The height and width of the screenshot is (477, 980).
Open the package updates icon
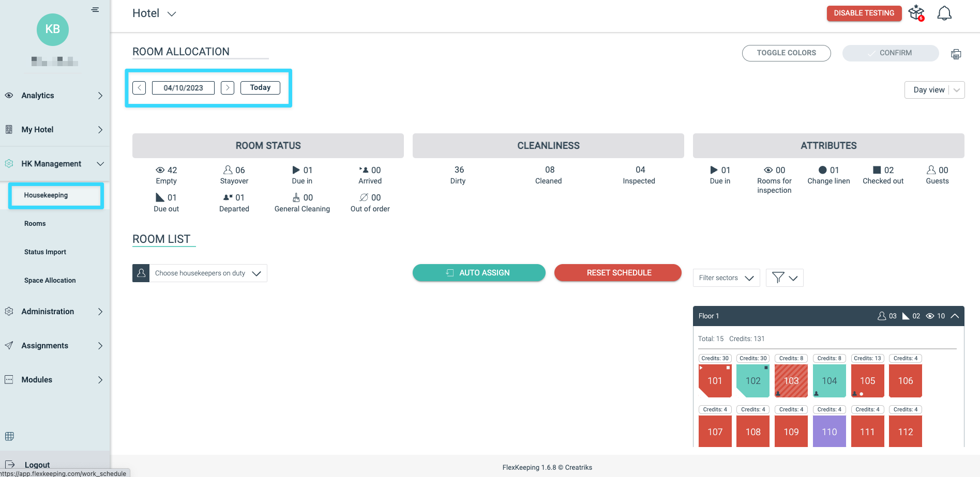(916, 13)
